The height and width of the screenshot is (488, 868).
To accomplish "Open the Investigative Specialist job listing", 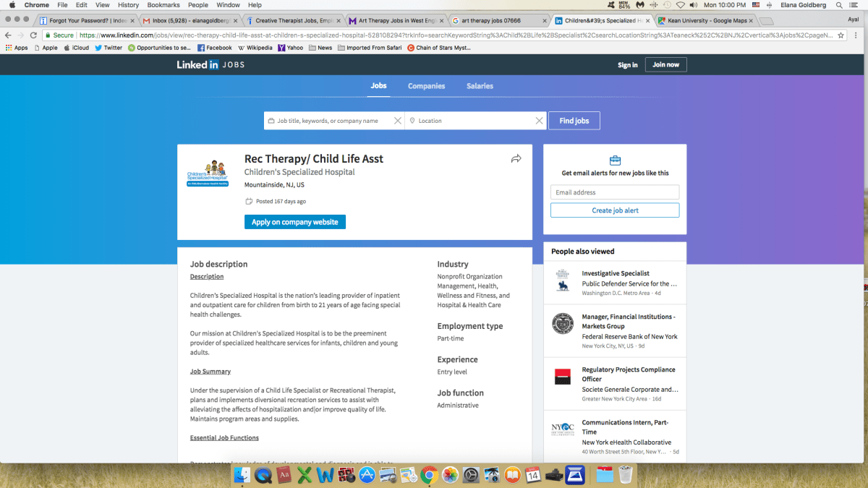I will pyautogui.click(x=615, y=273).
